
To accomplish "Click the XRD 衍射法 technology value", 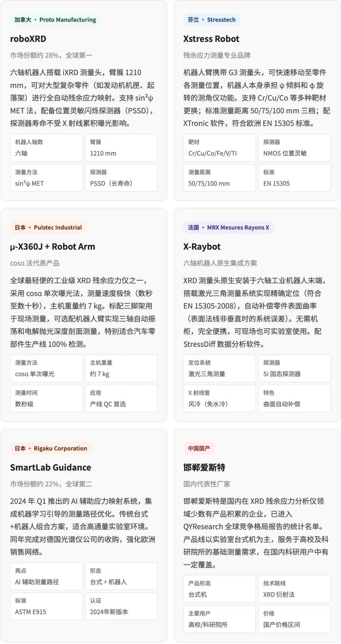I will 279,594.
